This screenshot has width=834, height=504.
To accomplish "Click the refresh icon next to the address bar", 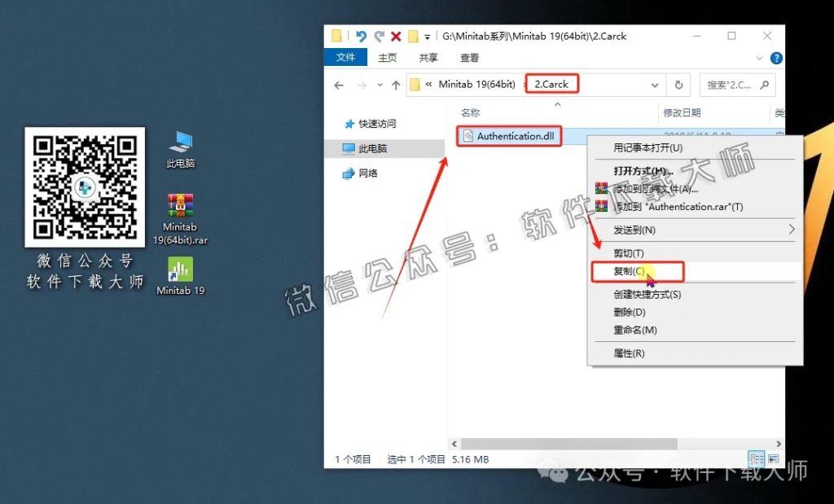I will (x=679, y=84).
